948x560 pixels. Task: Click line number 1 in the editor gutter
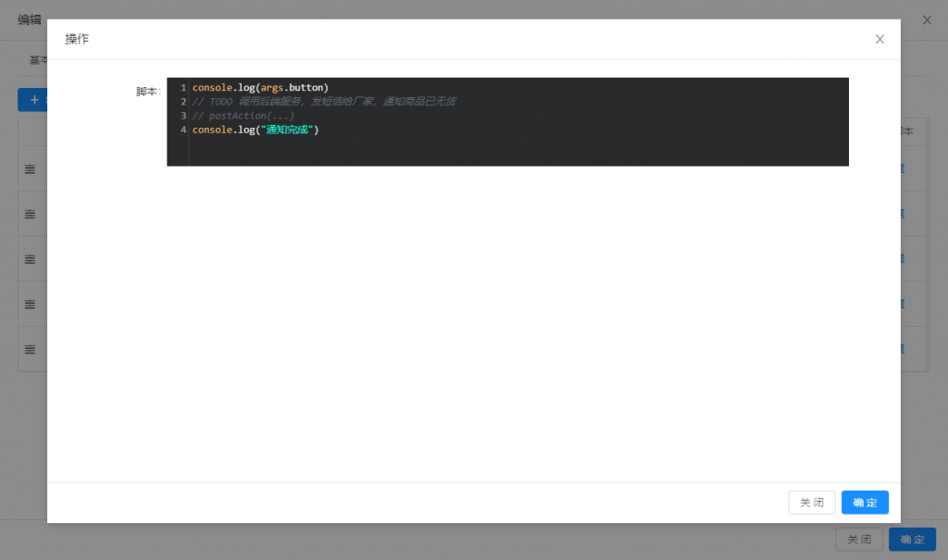click(183, 88)
